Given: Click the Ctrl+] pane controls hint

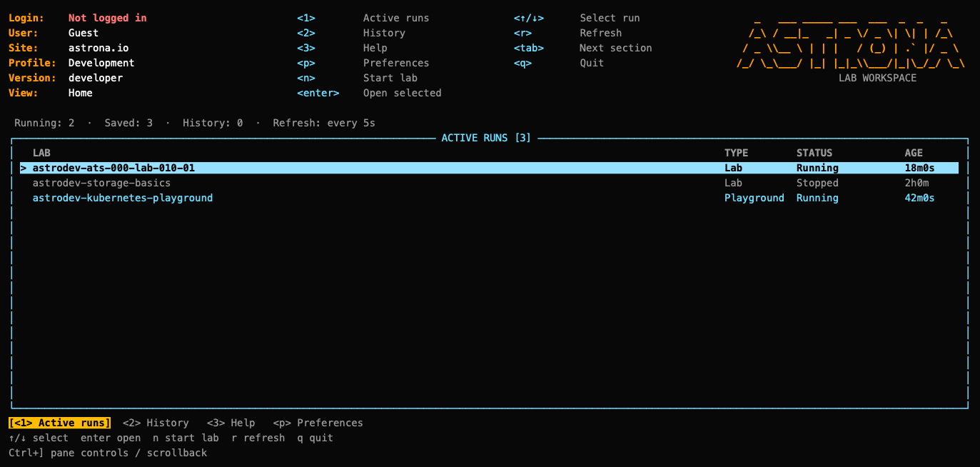Looking at the screenshot, I should click(x=108, y=453).
